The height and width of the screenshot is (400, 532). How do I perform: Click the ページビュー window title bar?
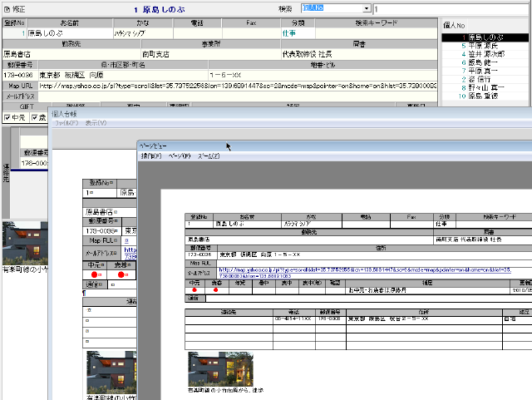(334, 146)
